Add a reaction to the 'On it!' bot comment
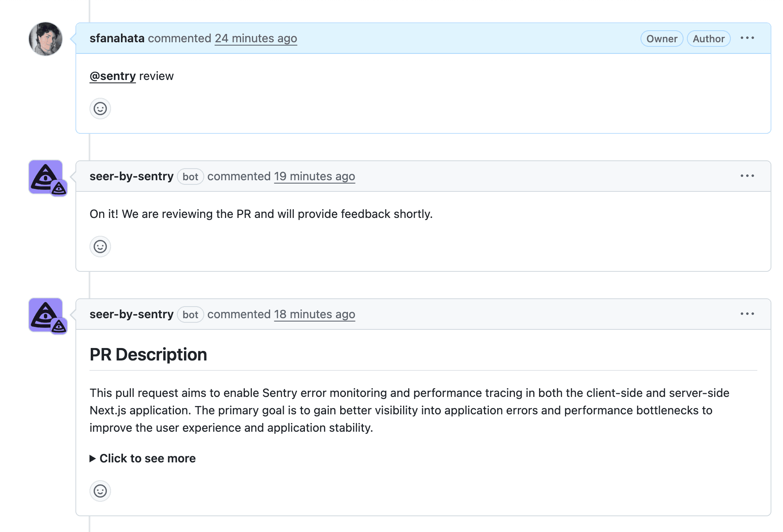 (100, 246)
